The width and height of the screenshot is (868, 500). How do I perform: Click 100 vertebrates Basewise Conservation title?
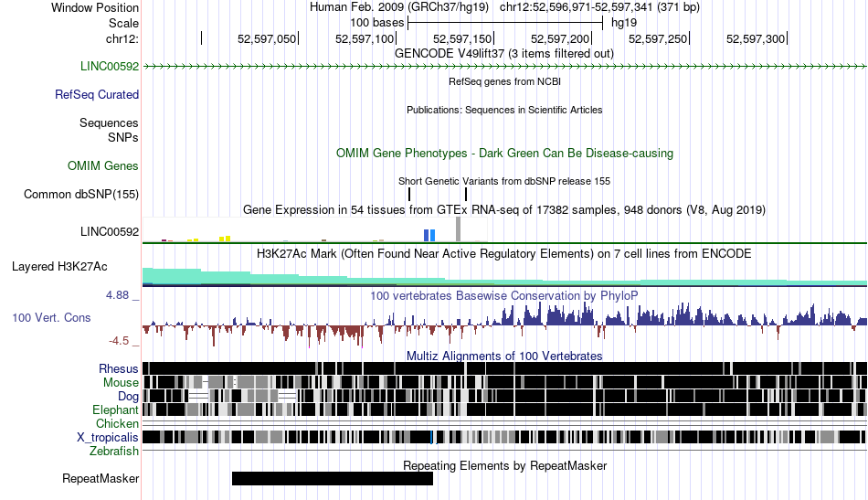(504, 295)
